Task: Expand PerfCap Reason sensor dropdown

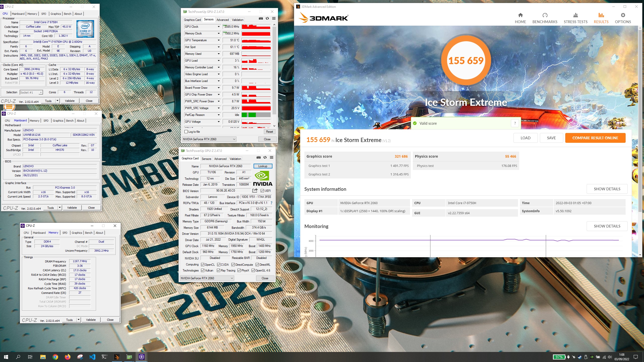Action: [219, 115]
